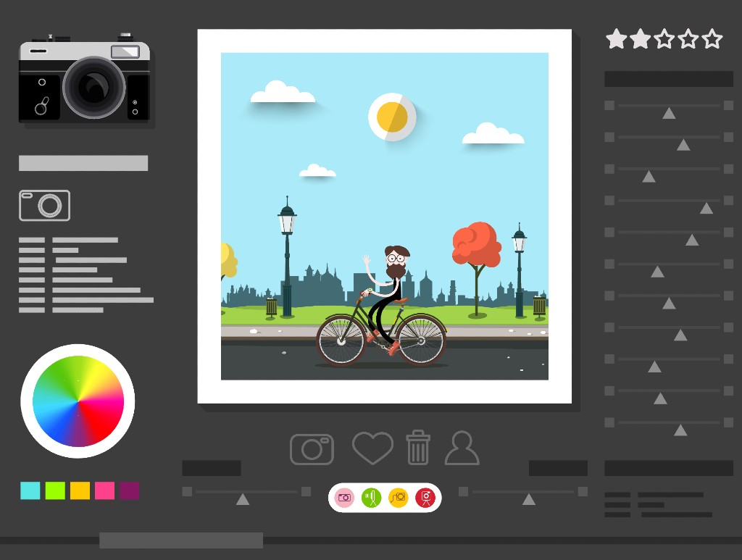742x560 pixels.
Task: Click the third star in the rating
Action: pyautogui.click(x=664, y=39)
